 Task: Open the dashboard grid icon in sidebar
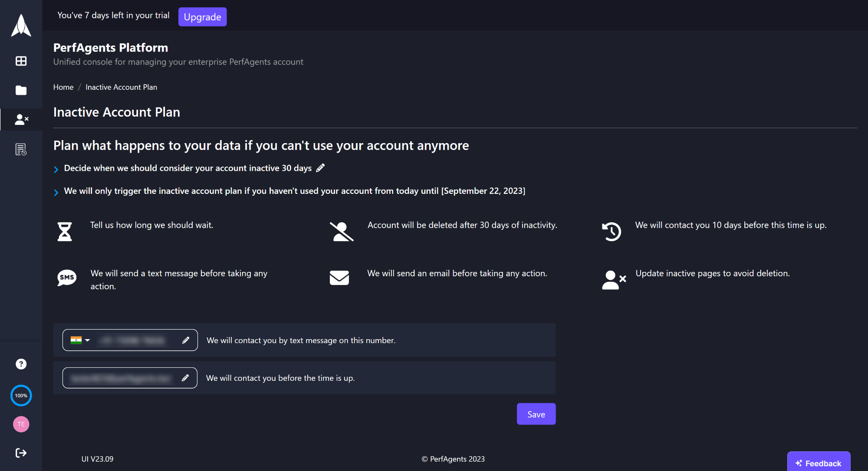click(21, 61)
